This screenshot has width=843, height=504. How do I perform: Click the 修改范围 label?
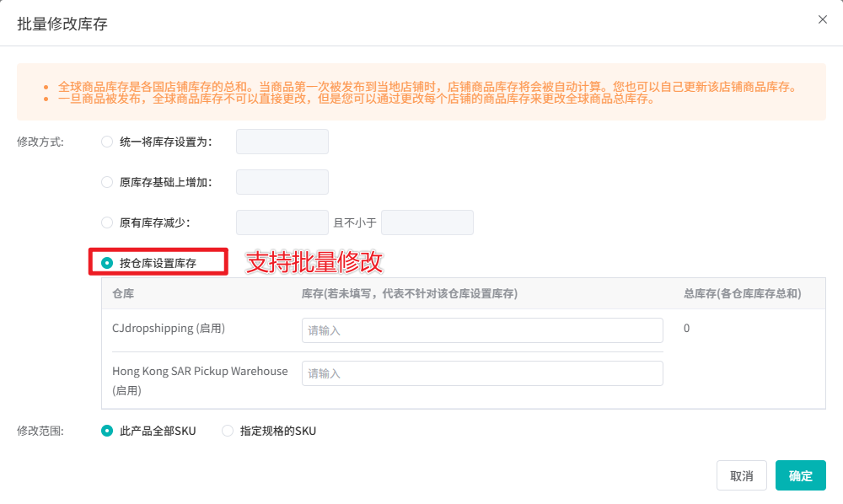40,431
